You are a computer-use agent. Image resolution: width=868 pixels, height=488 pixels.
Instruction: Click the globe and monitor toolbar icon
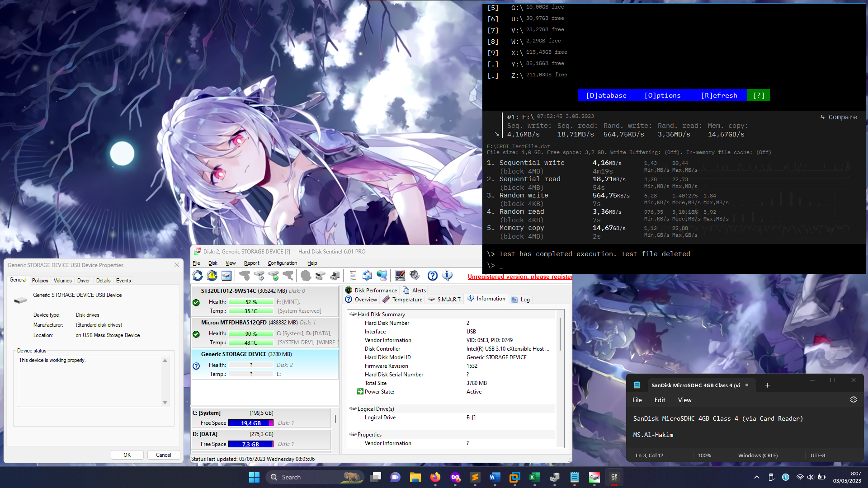[x=382, y=276]
